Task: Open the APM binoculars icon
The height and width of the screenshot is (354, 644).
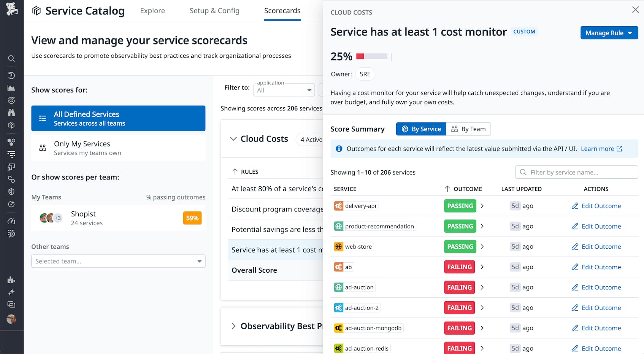Action: click(x=11, y=113)
